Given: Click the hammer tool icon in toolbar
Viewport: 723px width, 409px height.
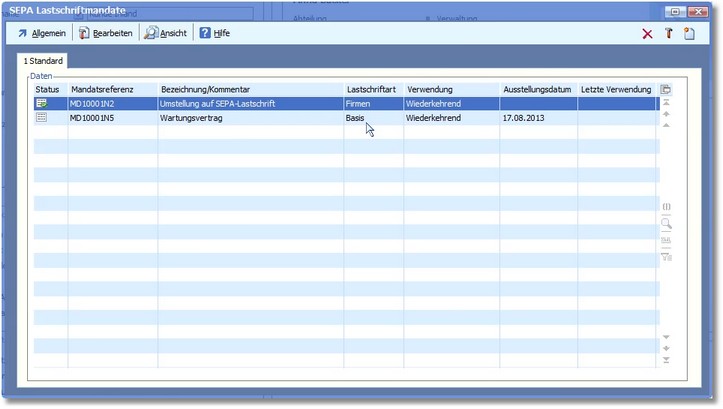Looking at the screenshot, I should [668, 34].
